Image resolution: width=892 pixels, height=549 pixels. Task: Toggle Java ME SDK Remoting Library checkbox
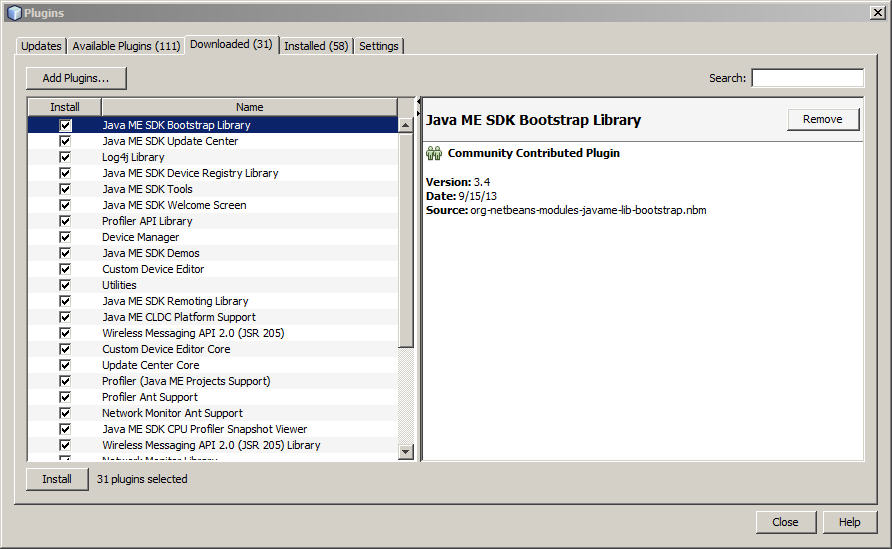coord(65,301)
